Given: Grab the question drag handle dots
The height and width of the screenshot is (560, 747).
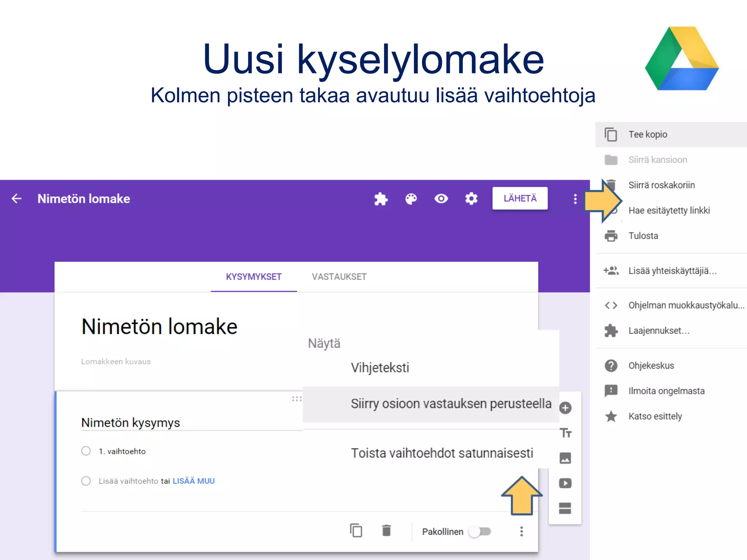Looking at the screenshot, I should (297, 399).
